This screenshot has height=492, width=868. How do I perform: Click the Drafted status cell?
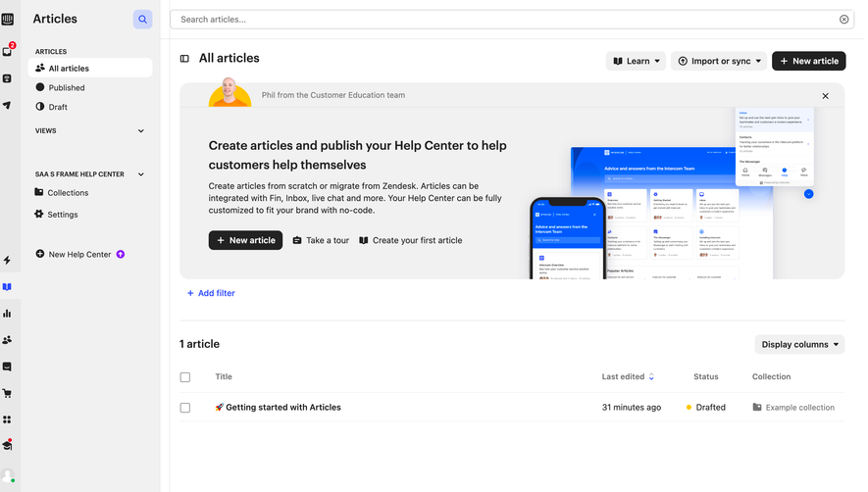pyautogui.click(x=706, y=408)
